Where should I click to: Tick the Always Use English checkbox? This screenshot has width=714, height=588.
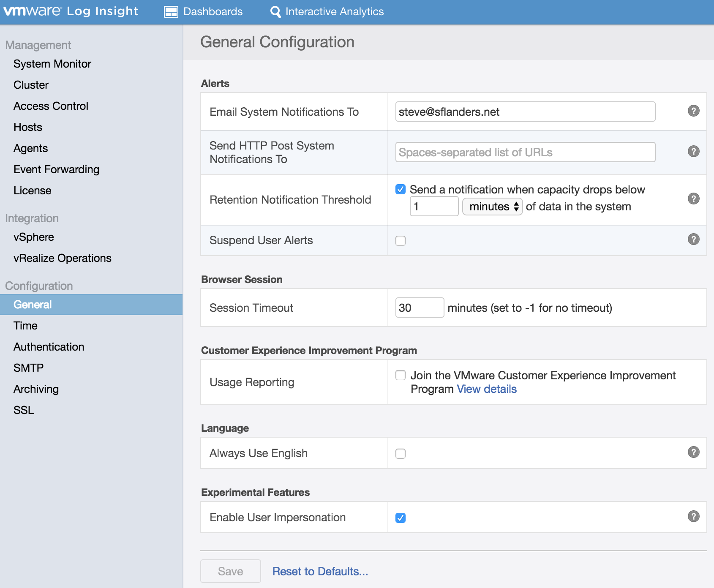(x=401, y=454)
